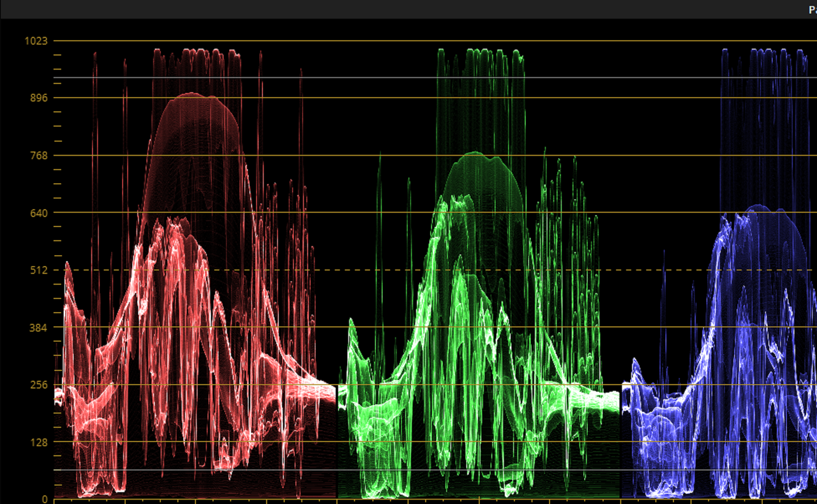The image size is (817, 504).
Task: Click the 0 baseline label
Action: (44, 498)
